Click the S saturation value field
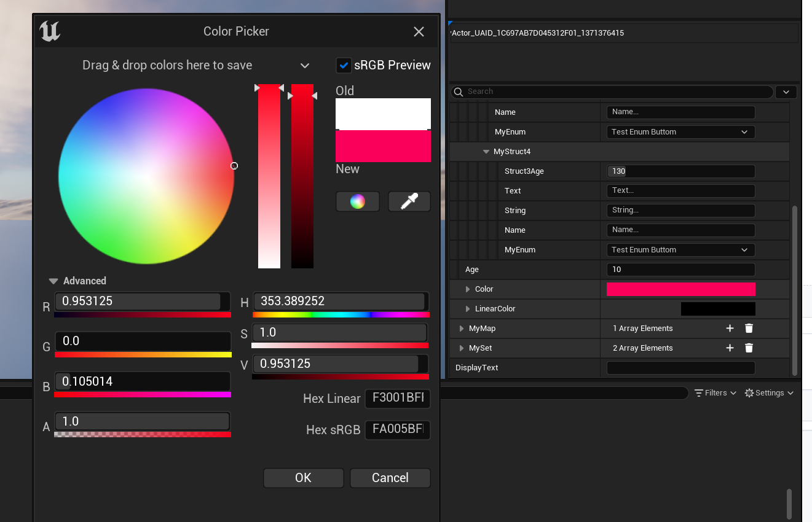 point(340,332)
